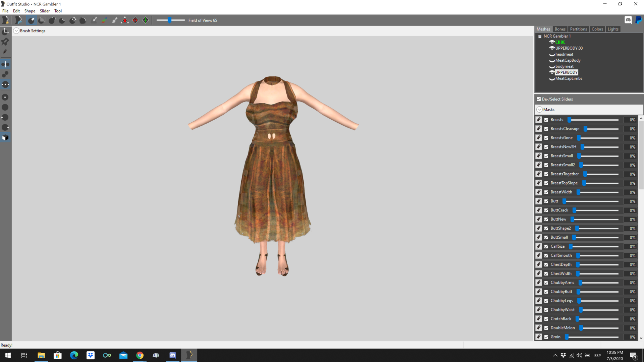The image size is (644, 362).
Task: Select the UPPERBODY mesh entry
Action: coord(566,72)
